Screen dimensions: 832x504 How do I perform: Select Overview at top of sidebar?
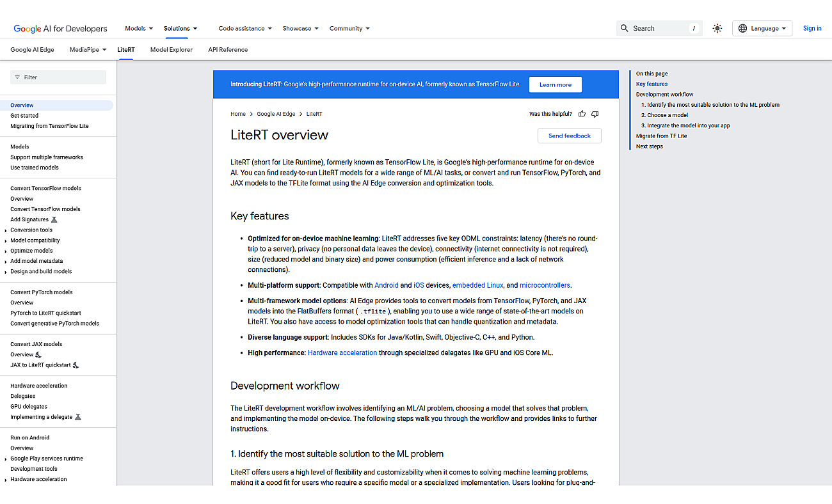click(22, 105)
